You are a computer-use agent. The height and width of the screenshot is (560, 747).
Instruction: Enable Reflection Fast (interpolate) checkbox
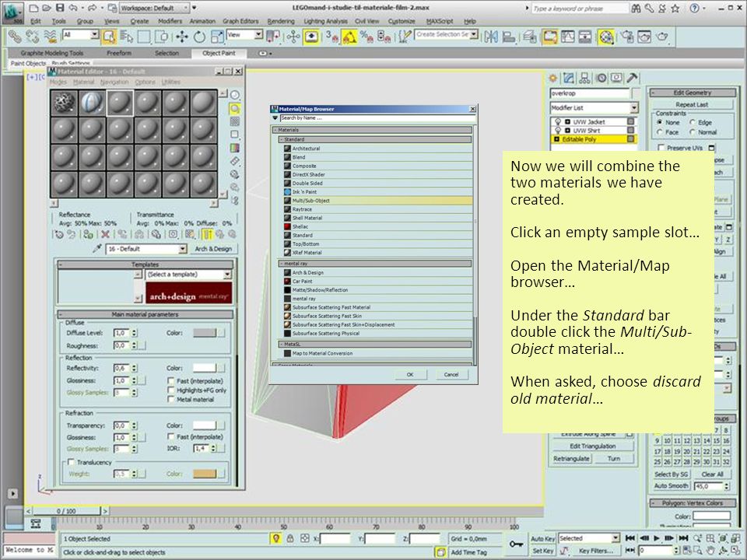(x=170, y=381)
